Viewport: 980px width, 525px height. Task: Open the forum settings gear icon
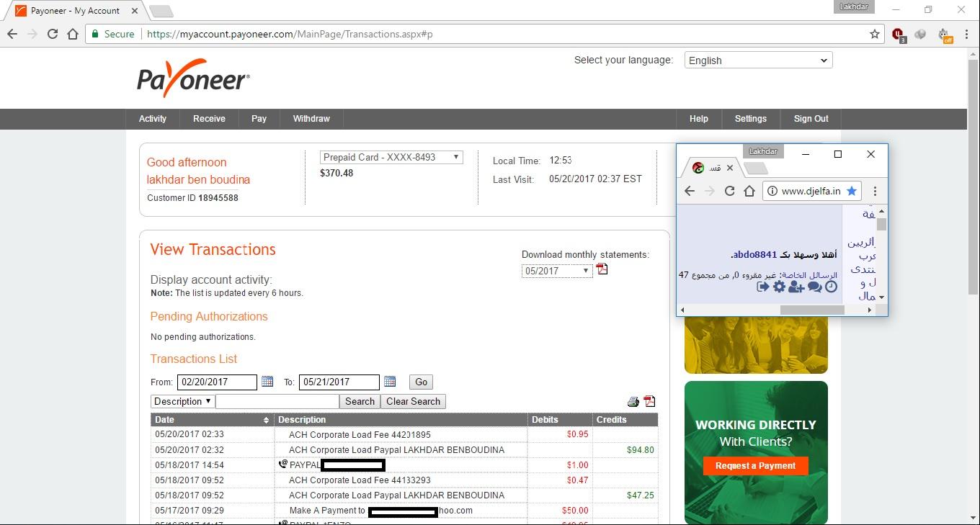779,287
